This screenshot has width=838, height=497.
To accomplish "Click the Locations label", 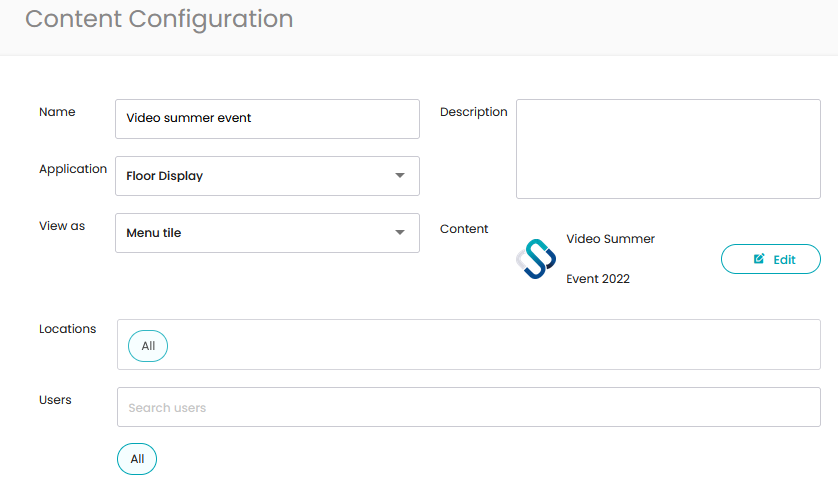I will click(x=67, y=329).
